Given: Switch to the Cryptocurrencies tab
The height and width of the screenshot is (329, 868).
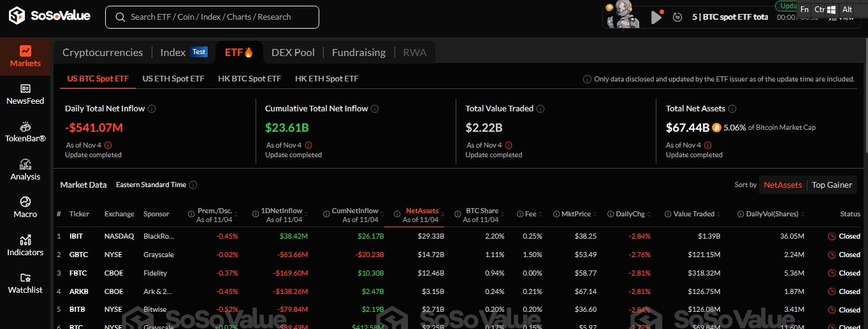Looking at the screenshot, I should coord(103,52).
